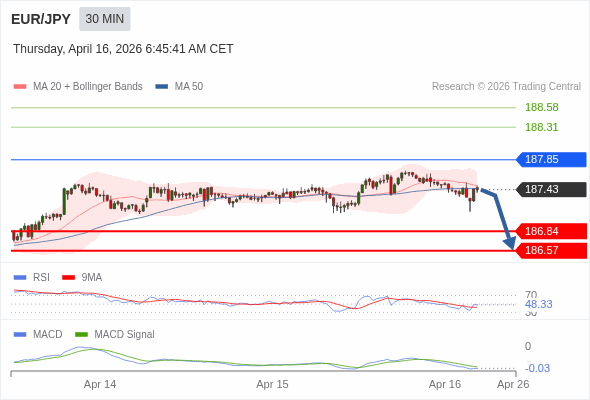Screen dimensions: 590x400
Task: Click the MACD legend label
Action: click(x=48, y=335)
